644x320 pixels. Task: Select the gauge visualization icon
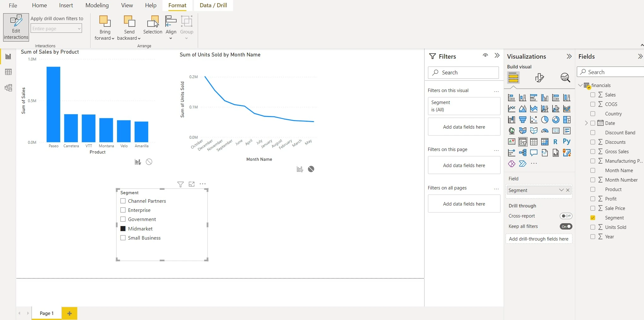(x=545, y=131)
